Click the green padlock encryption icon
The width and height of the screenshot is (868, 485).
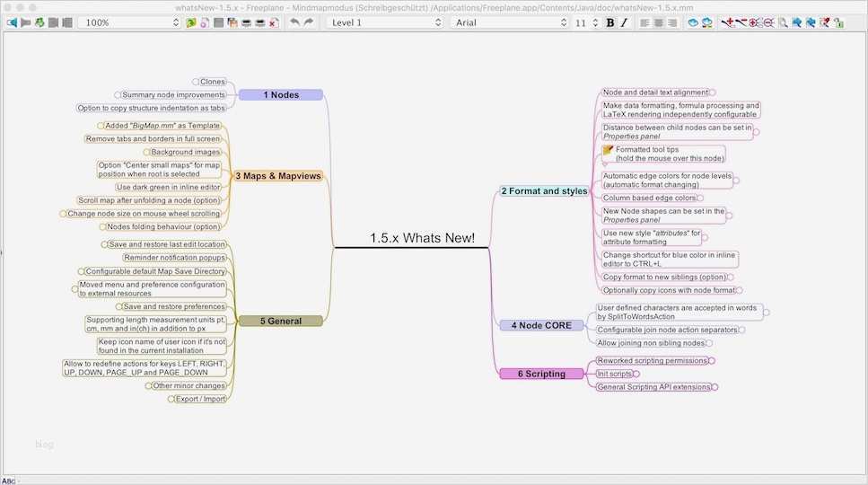click(x=838, y=22)
